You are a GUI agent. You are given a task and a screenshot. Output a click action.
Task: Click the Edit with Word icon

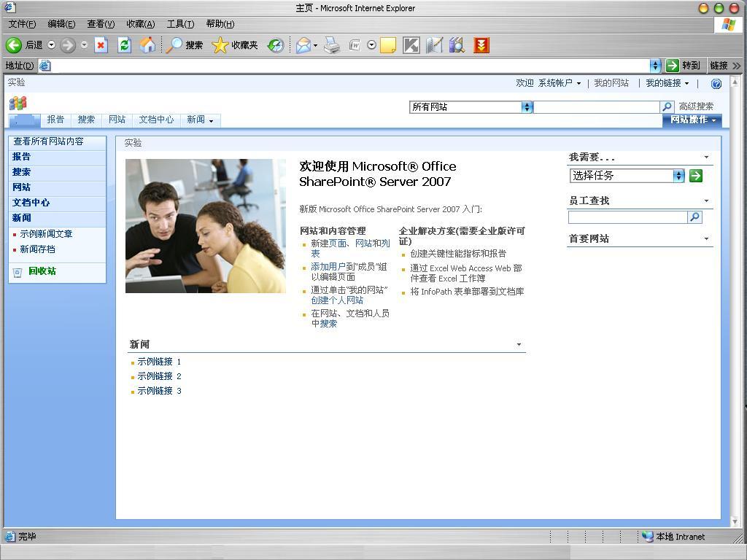pyautogui.click(x=355, y=45)
